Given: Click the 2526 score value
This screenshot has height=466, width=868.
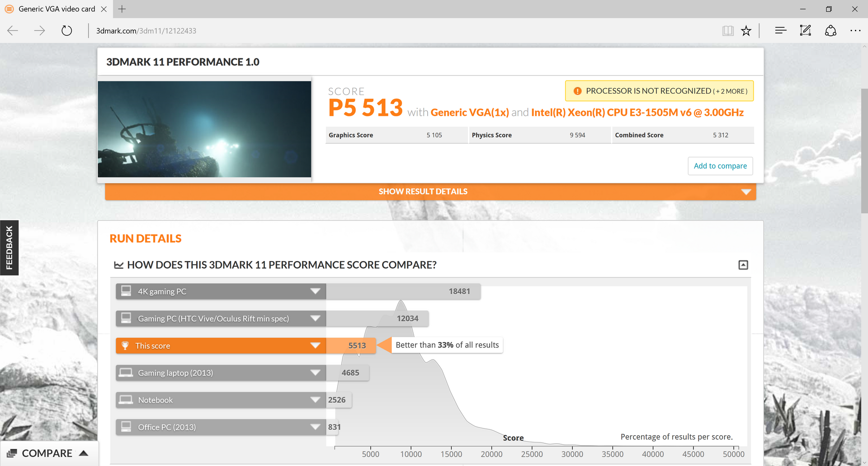Looking at the screenshot, I should point(337,400).
